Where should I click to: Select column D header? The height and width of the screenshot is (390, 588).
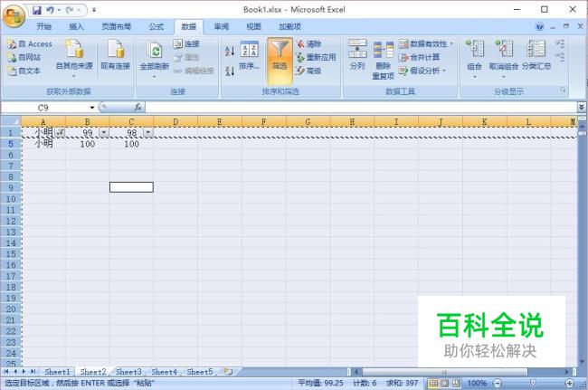pyautogui.click(x=175, y=121)
